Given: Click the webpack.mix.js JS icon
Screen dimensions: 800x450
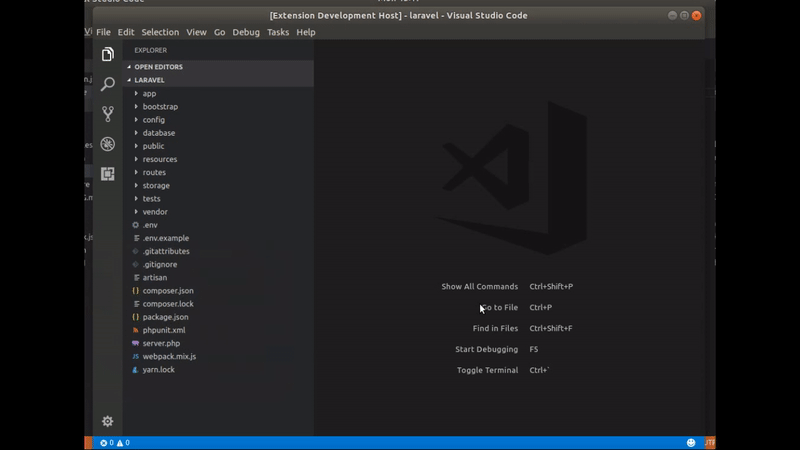Looking at the screenshot, I should pyautogui.click(x=135, y=357).
